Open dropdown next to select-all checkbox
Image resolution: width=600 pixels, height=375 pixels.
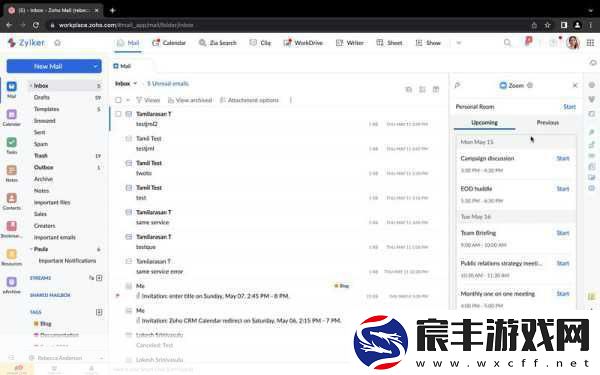128,100
